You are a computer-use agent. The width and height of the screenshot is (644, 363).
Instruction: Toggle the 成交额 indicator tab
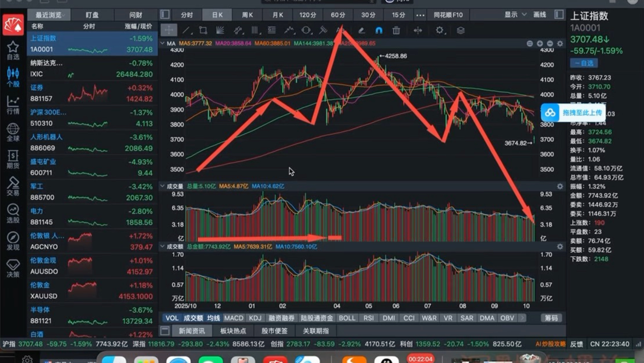(193, 318)
